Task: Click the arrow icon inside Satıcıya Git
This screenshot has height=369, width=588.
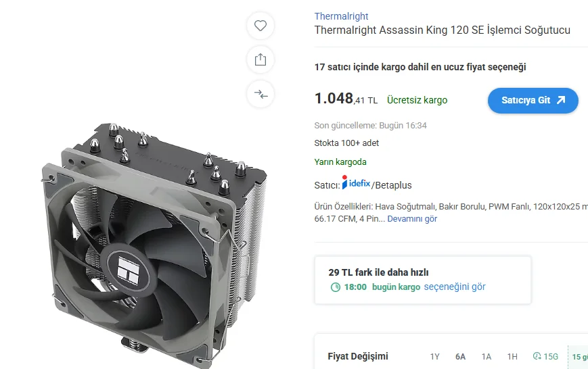Action: (x=561, y=100)
